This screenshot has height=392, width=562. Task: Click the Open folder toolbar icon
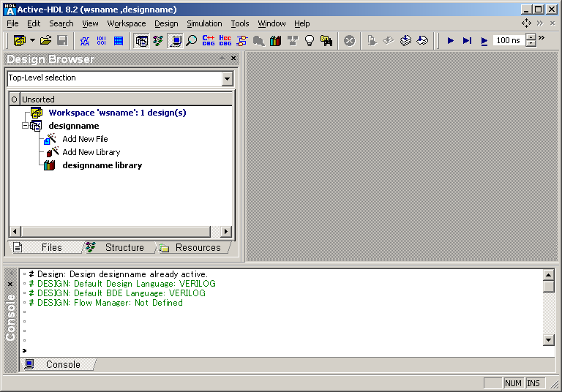pyautogui.click(x=45, y=40)
